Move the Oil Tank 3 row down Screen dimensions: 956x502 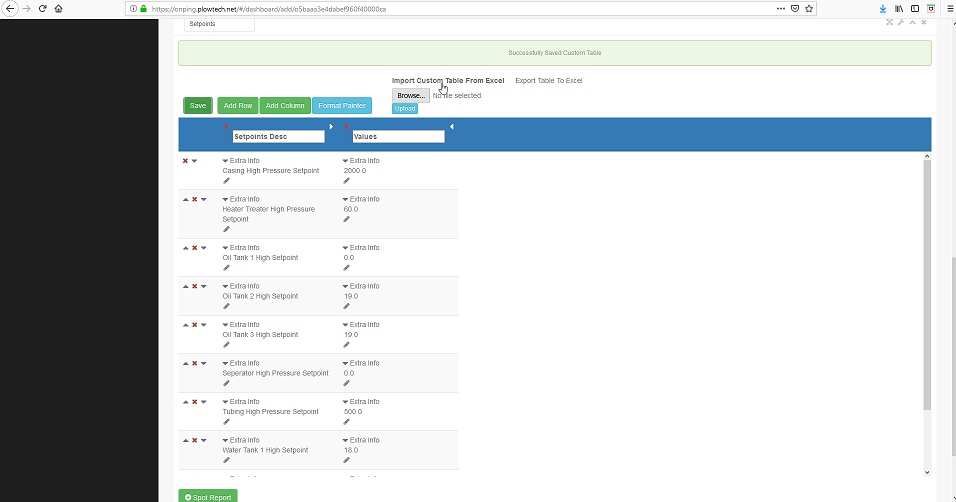click(203, 325)
